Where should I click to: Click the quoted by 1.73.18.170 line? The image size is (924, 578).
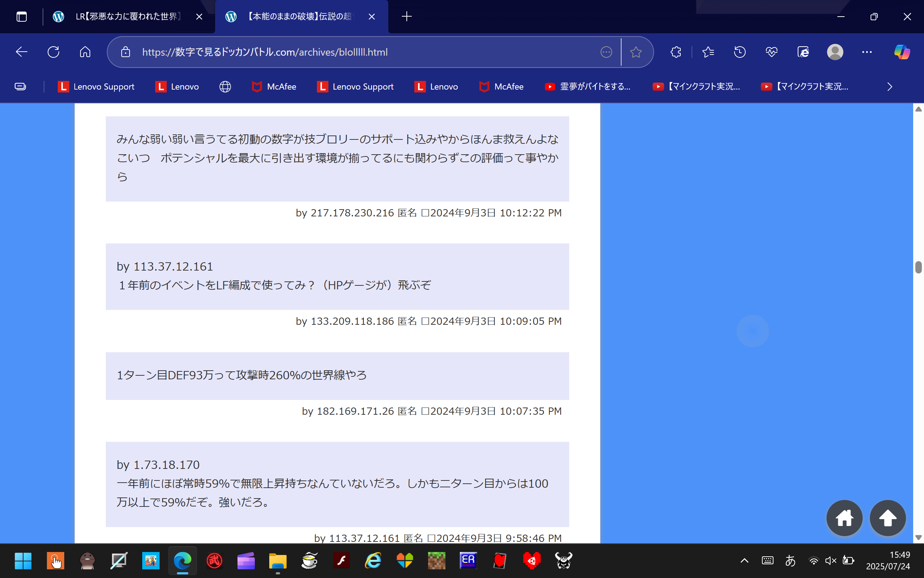pos(158,465)
